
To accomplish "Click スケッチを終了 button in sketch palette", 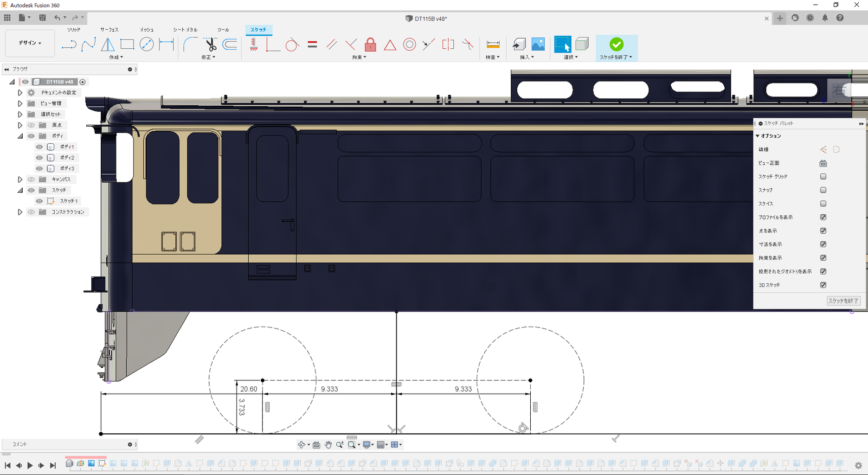I will 843,301.
